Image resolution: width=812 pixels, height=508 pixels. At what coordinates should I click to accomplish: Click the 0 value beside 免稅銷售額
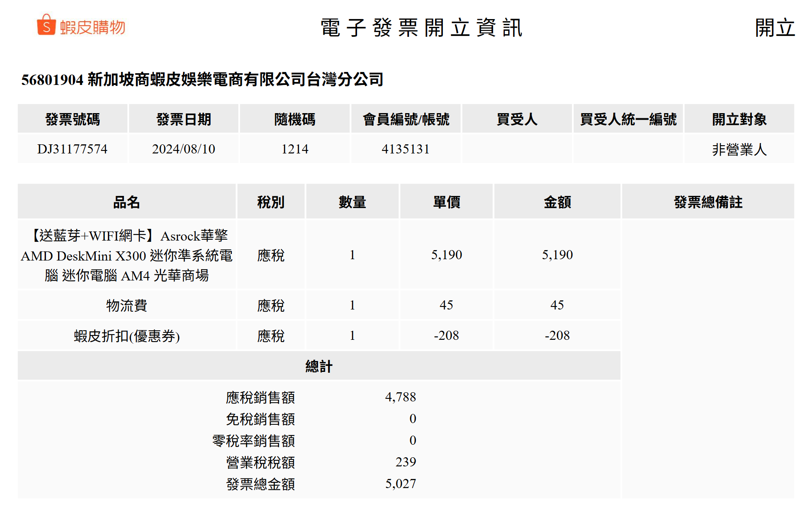tap(412, 419)
